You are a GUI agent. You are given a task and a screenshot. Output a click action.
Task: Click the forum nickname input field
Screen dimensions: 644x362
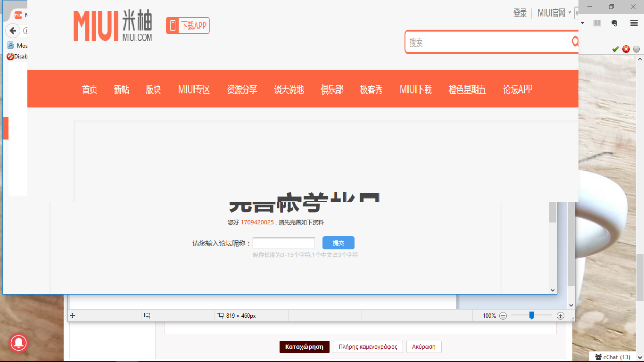pos(284,243)
